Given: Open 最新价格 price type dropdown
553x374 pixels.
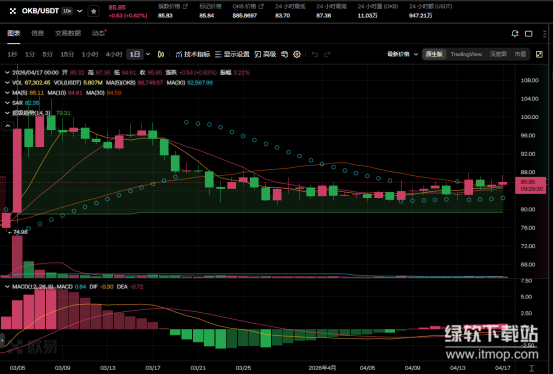Looking at the screenshot, I should 402,54.
